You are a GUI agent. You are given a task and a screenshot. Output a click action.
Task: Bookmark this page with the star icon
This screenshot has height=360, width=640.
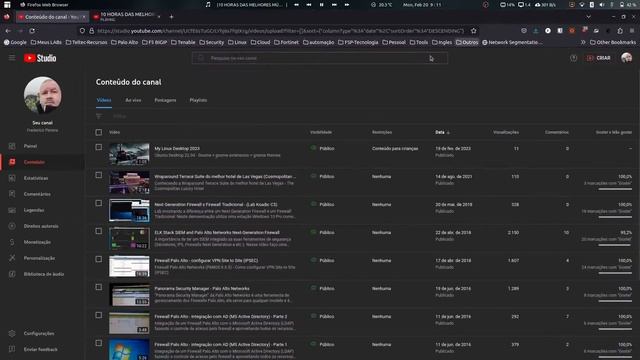pyautogui.click(x=473, y=31)
